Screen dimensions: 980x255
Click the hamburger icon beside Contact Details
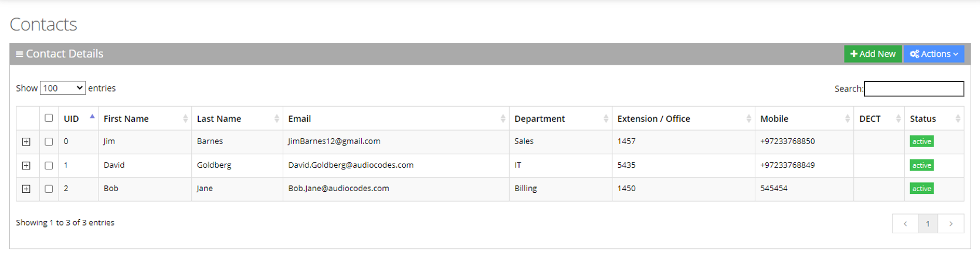[x=19, y=54]
